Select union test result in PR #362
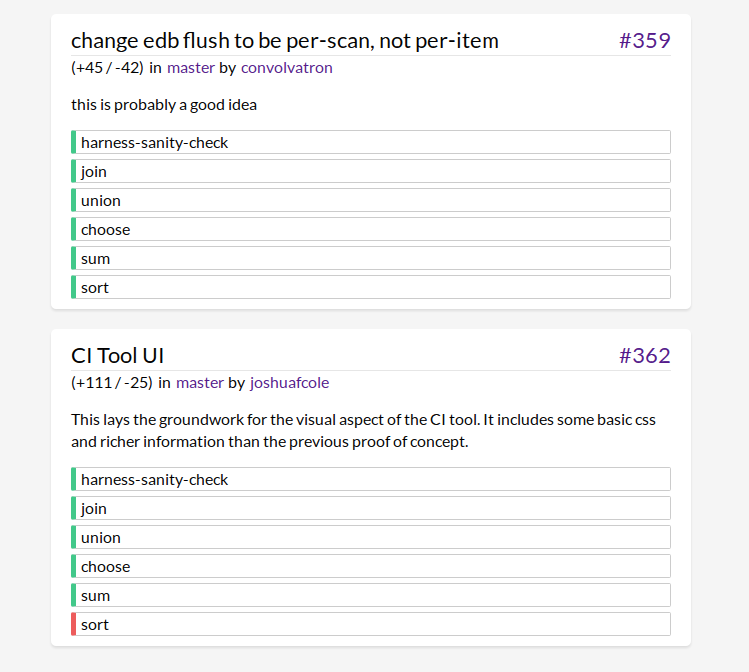The width and height of the screenshot is (749, 672). [x=370, y=538]
